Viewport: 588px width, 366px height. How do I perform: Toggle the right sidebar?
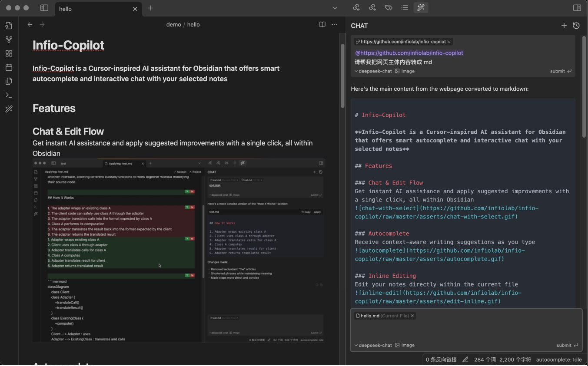pyautogui.click(x=577, y=8)
